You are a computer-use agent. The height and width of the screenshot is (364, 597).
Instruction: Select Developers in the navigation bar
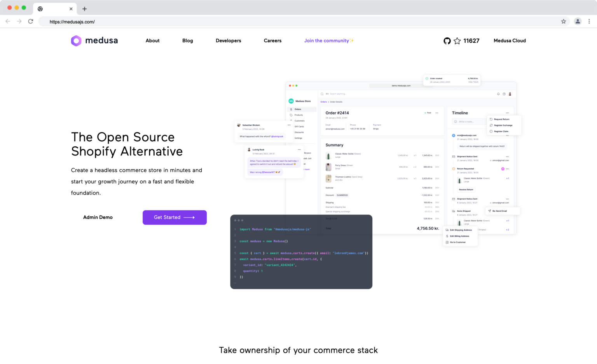(x=228, y=40)
